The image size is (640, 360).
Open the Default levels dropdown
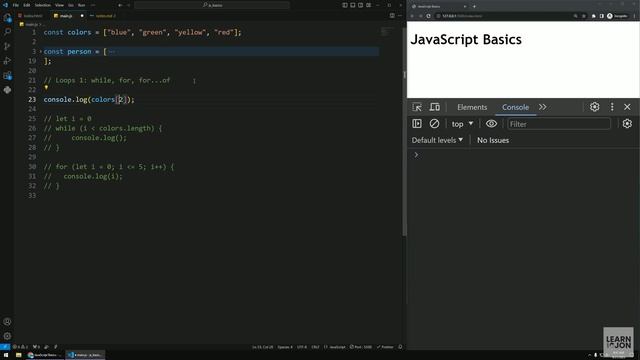tap(437, 140)
